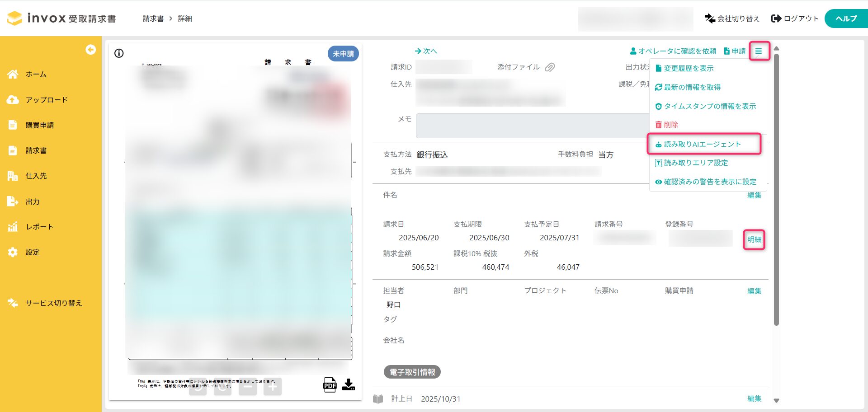Zoom in using the plus control under preview
Viewport: 868px width, 412px height.
272,386
